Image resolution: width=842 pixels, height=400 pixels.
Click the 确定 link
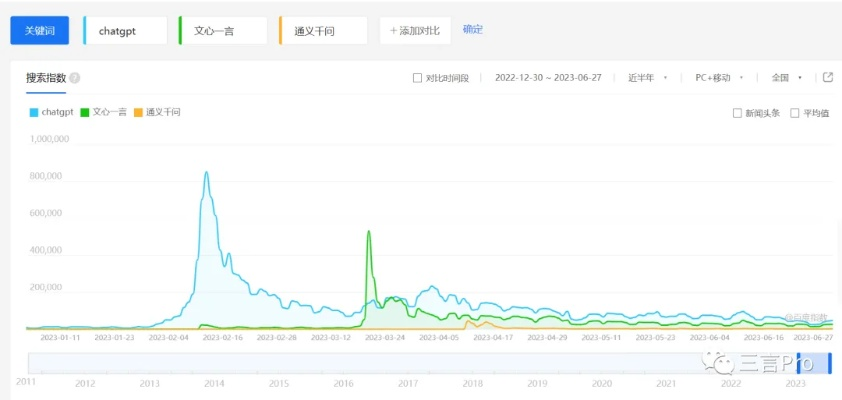473,30
